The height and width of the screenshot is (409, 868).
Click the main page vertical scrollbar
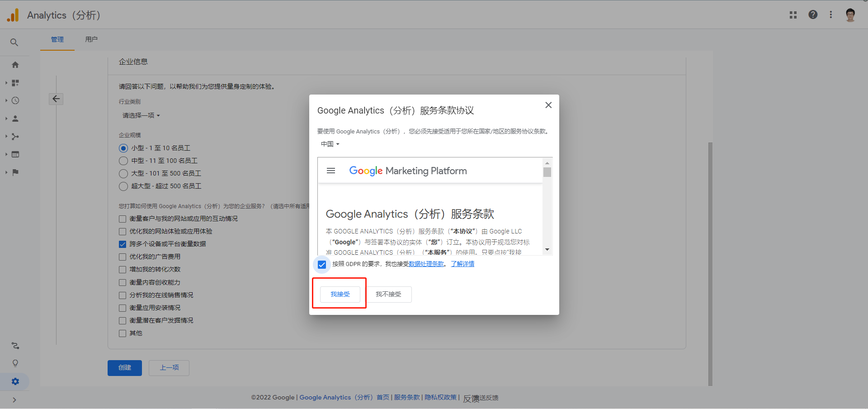pos(710,264)
